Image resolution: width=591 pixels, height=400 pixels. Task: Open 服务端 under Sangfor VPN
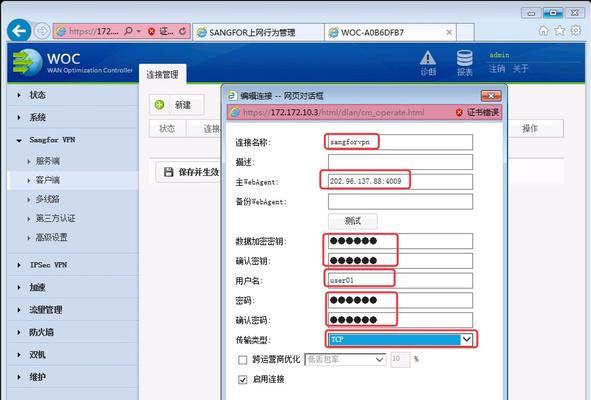[47, 161]
